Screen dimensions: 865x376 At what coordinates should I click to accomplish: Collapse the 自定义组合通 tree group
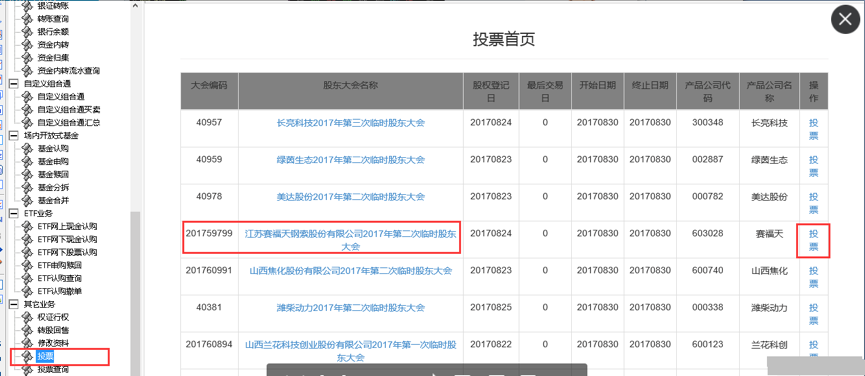[13, 84]
